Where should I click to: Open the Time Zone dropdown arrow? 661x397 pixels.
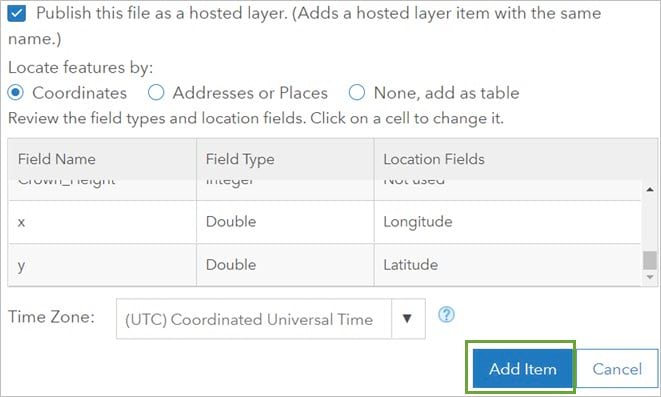(407, 319)
